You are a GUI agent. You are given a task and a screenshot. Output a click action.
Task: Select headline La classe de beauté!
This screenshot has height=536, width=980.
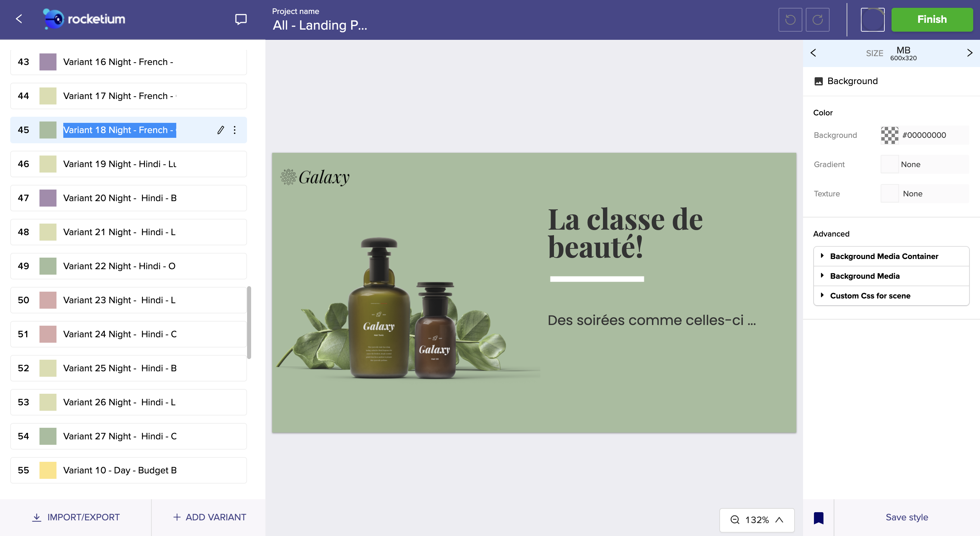coord(625,233)
